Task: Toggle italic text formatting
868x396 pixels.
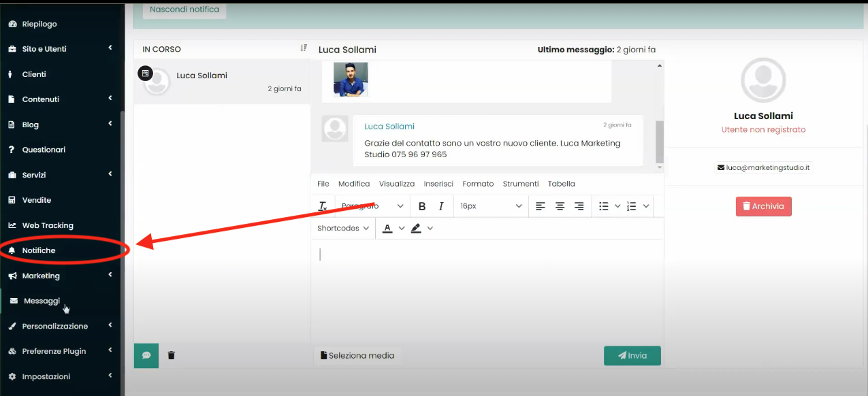Action: point(441,206)
